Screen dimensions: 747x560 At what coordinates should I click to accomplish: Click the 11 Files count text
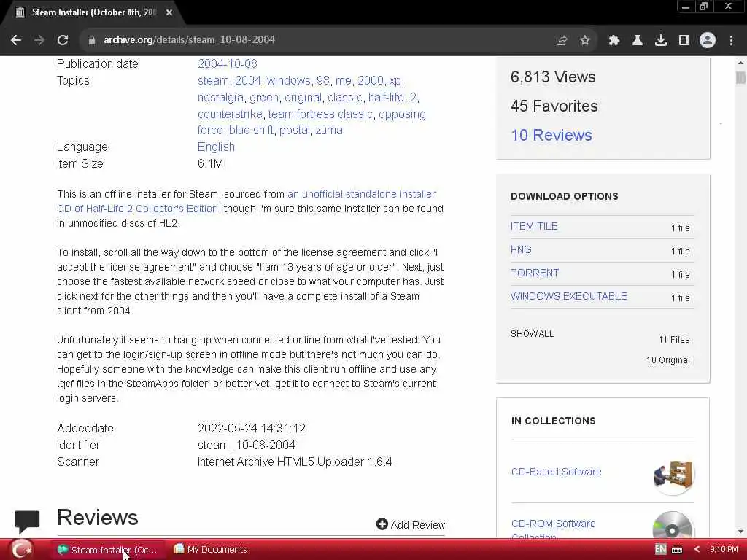click(674, 340)
